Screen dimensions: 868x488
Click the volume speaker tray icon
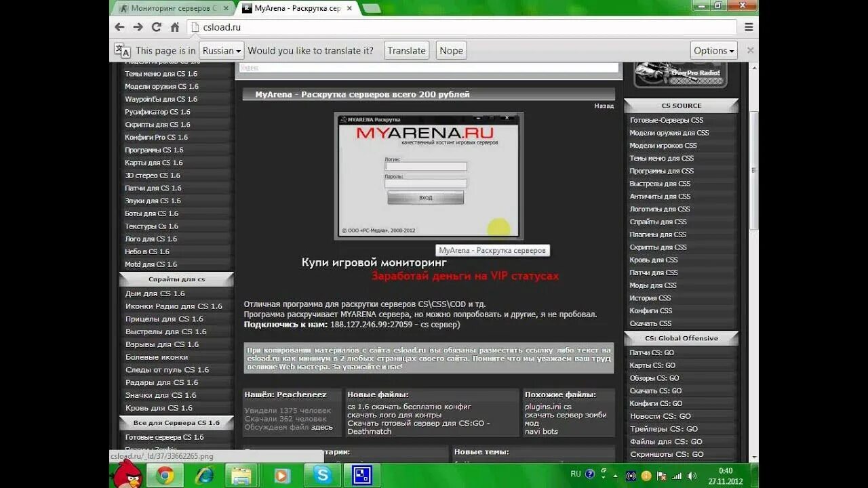(692, 476)
